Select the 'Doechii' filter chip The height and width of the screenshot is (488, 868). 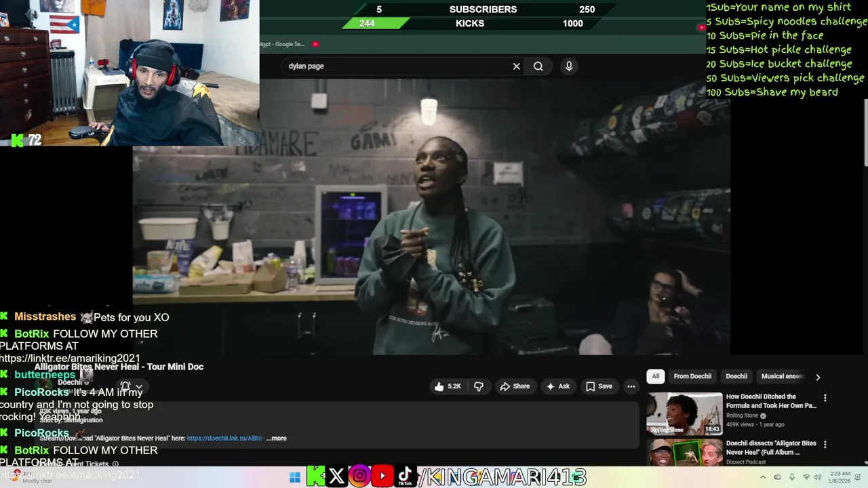point(736,376)
